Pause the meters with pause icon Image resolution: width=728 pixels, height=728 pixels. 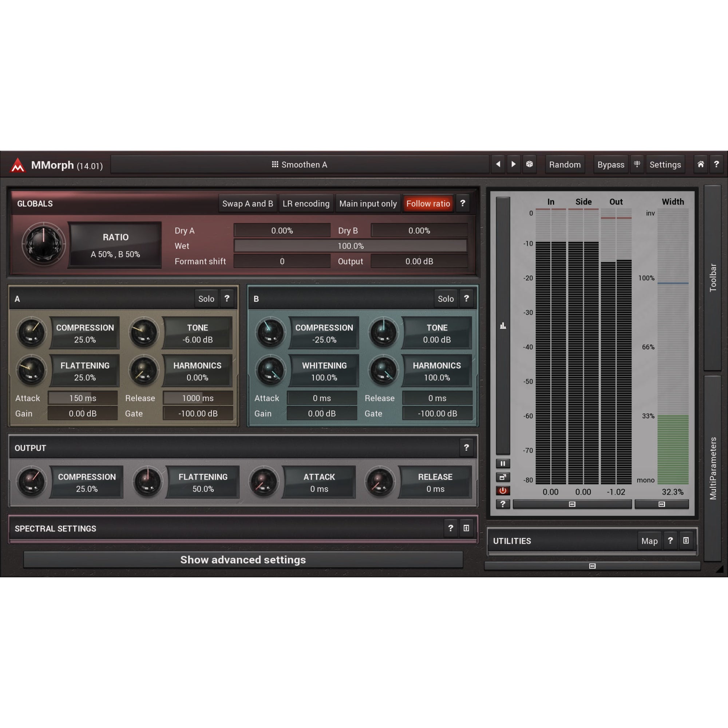503,463
